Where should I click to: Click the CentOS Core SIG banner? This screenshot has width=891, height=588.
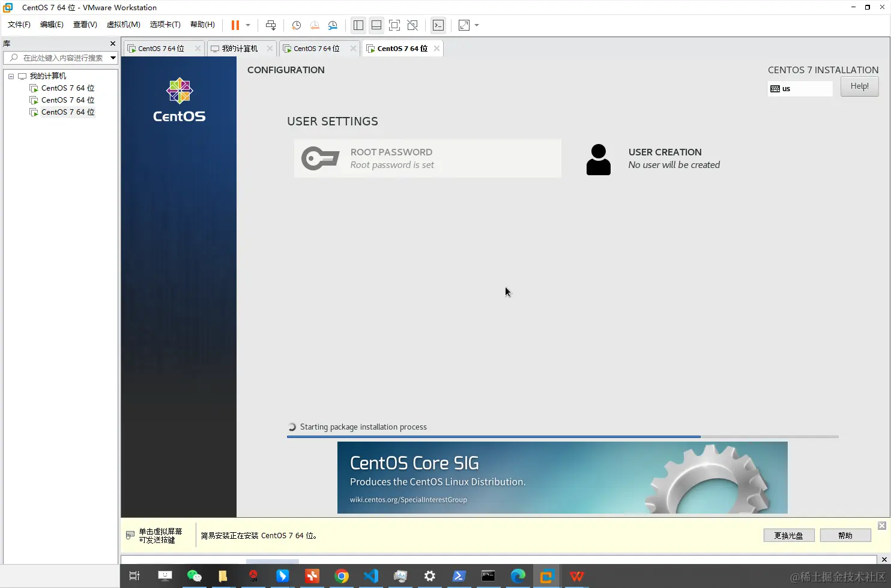563,478
